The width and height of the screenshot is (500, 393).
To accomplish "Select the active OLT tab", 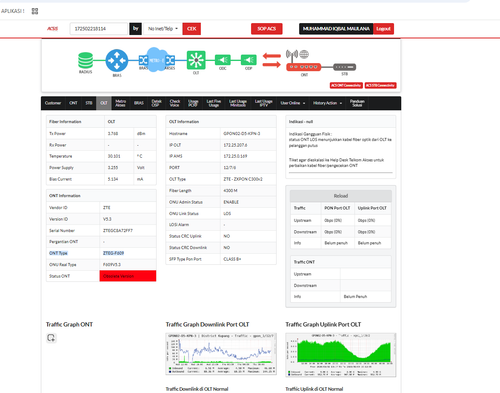I will tap(104, 103).
